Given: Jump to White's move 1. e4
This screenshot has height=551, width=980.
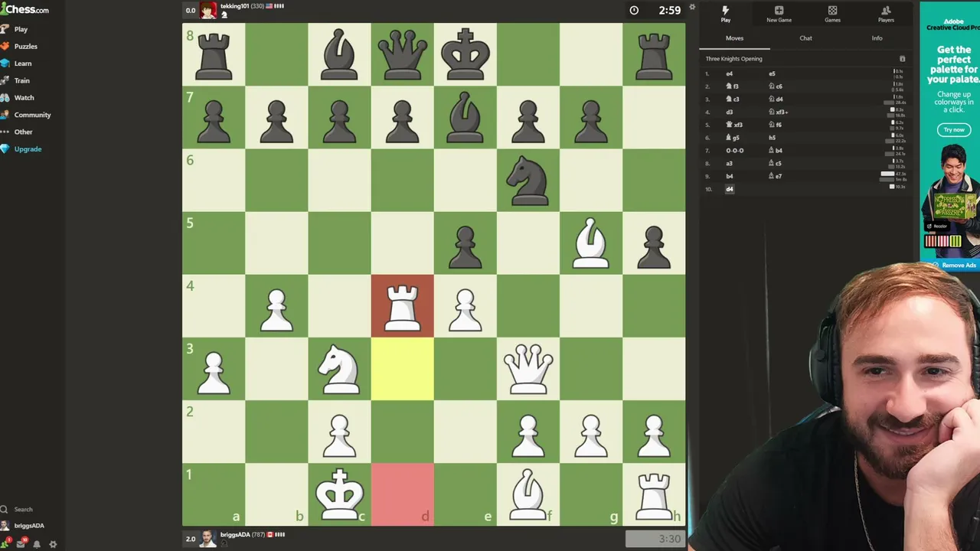Looking at the screenshot, I should point(730,73).
